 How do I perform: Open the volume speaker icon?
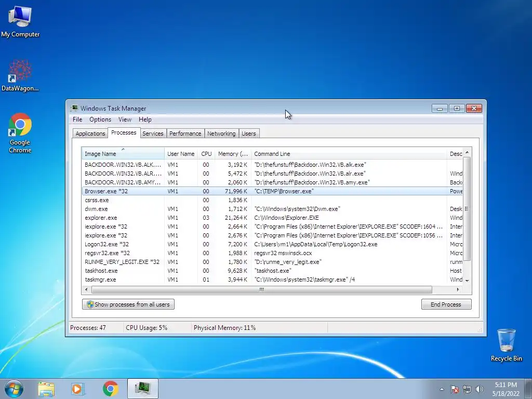coord(480,389)
